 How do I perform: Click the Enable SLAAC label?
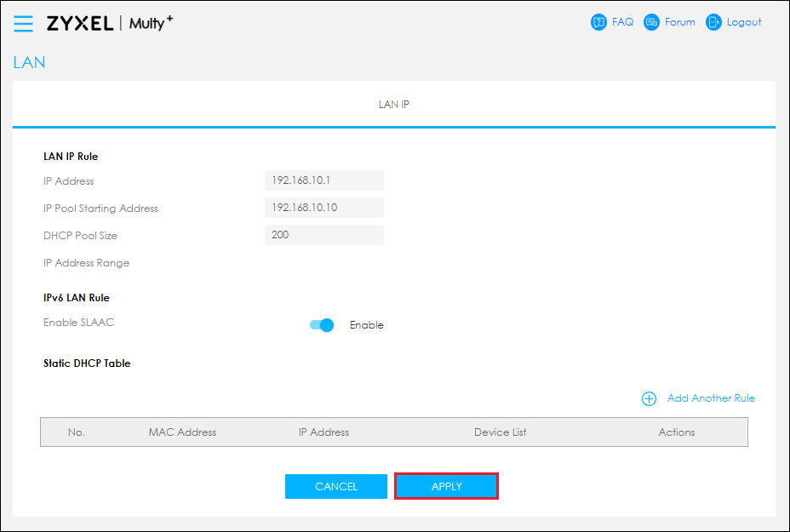(x=78, y=323)
